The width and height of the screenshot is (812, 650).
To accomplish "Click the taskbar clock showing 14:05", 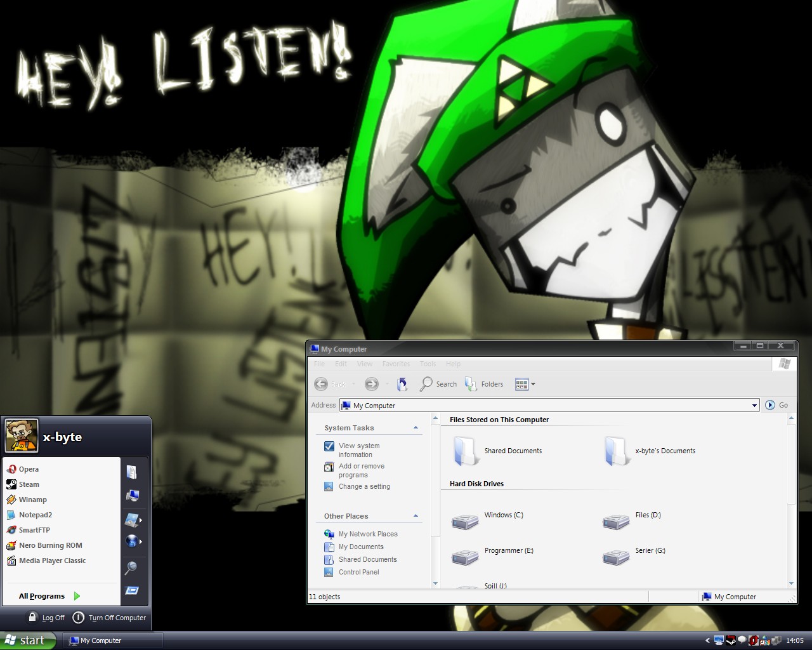I will click(x=795, y=640).
